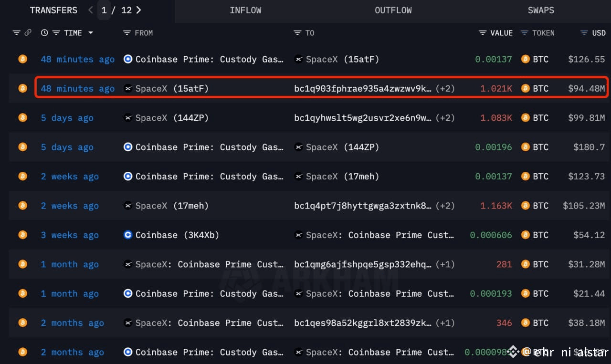Click Coinbase Prime logo in $123.73 row

[x=127, y=177]
